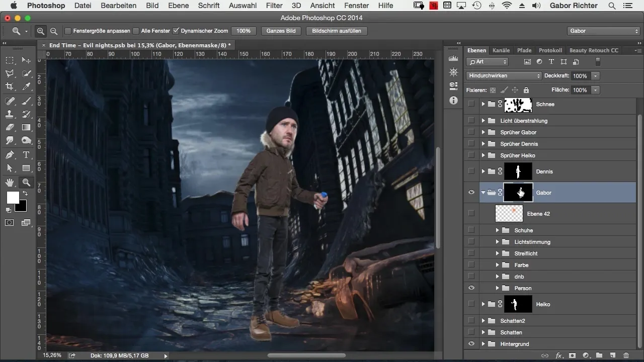644x362 pixels.
Task: Select the Rectangular Marquee tool
Action: [x=10, y=60]
